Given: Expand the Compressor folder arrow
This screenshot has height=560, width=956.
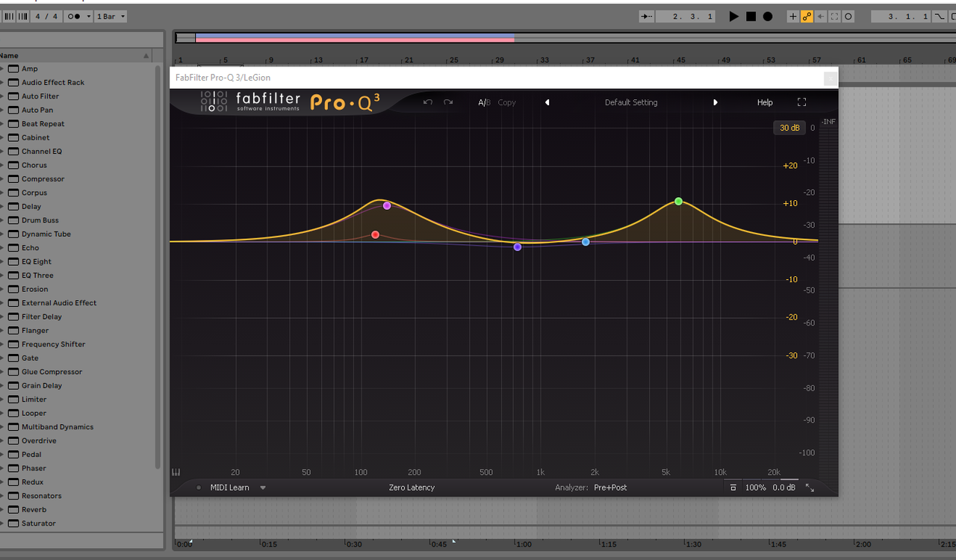Looking at the screenshot, I should 2,179.
